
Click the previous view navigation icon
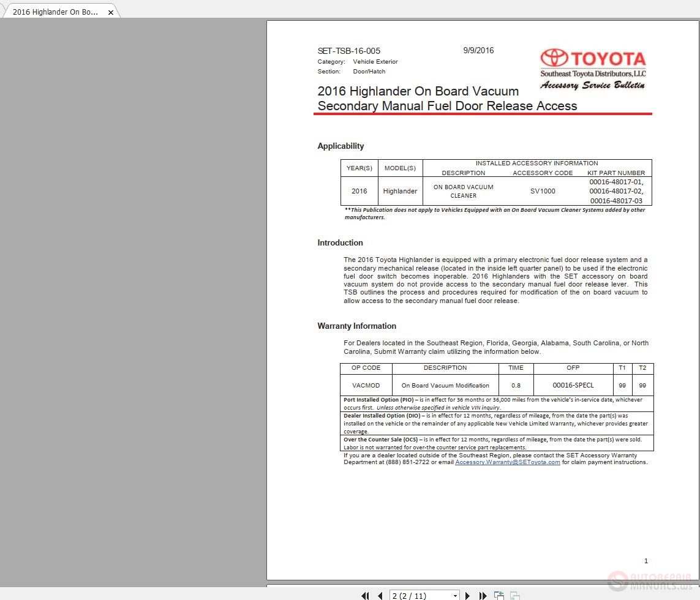click(499, 596)
